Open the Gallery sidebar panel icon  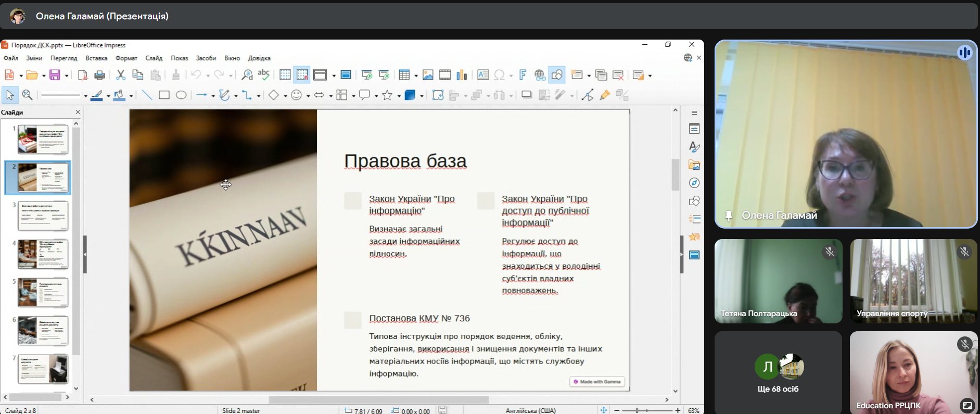694,166
